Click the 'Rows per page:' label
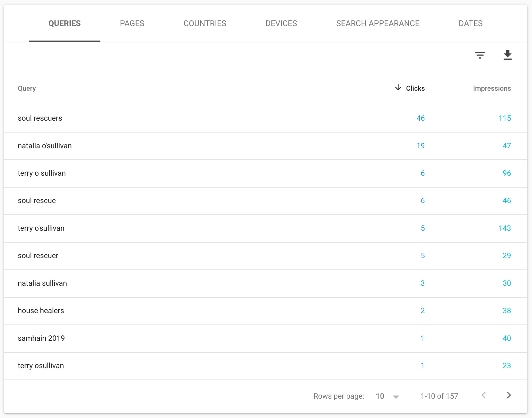 point(339,396)
